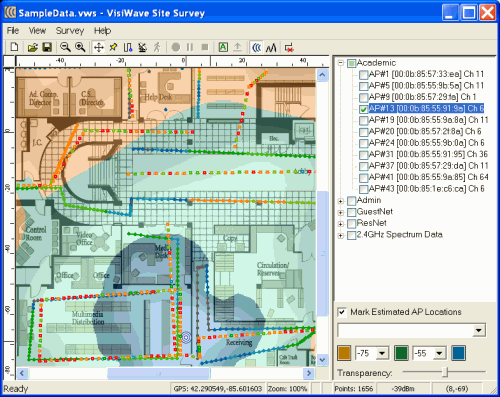Screen dimensions: 500x397
Task: Check the Admin group checkbox
Action: tap(351, 201)
